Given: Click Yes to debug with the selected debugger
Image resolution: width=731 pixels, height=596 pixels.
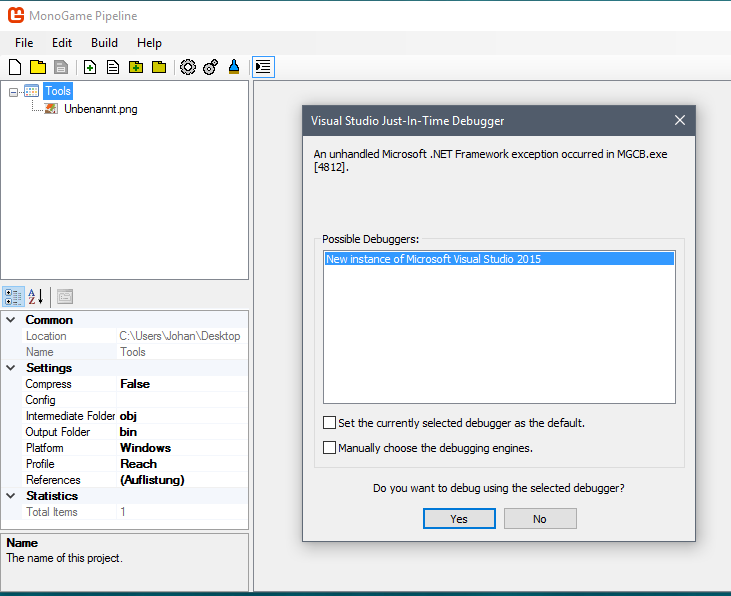Looking at the screenshot, I should (459, 519).
